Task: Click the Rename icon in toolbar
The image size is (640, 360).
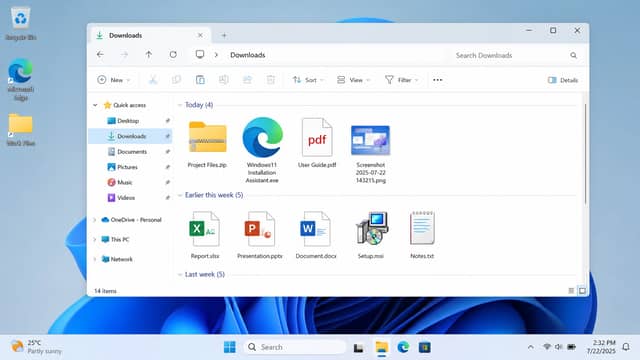Action: coord(224,80)
